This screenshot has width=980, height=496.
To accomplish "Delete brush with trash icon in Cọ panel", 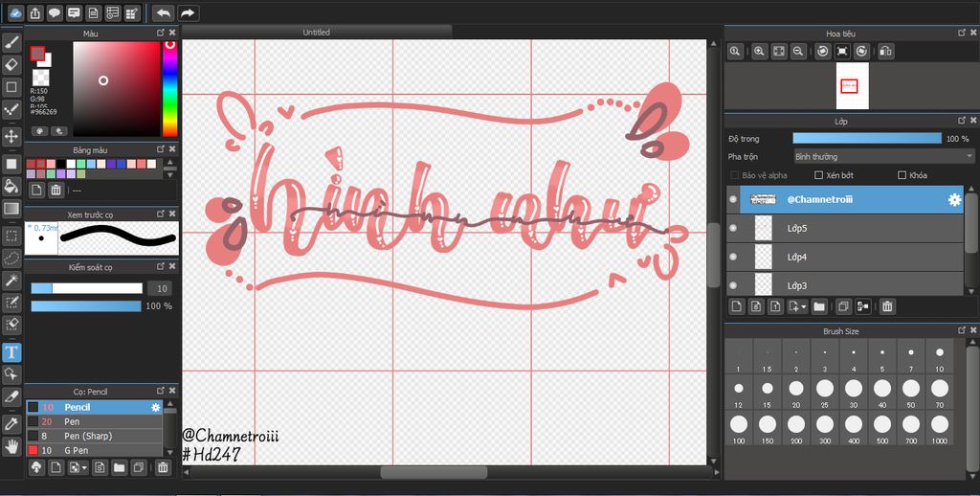I will tap(163, 467).
